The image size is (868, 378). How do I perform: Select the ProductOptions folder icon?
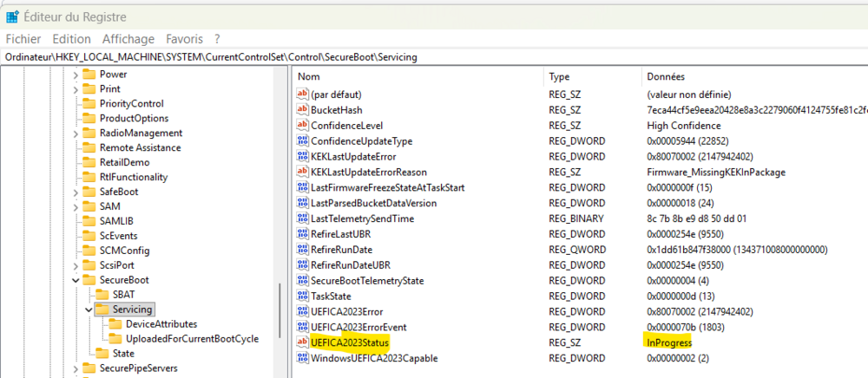[89, 118]
